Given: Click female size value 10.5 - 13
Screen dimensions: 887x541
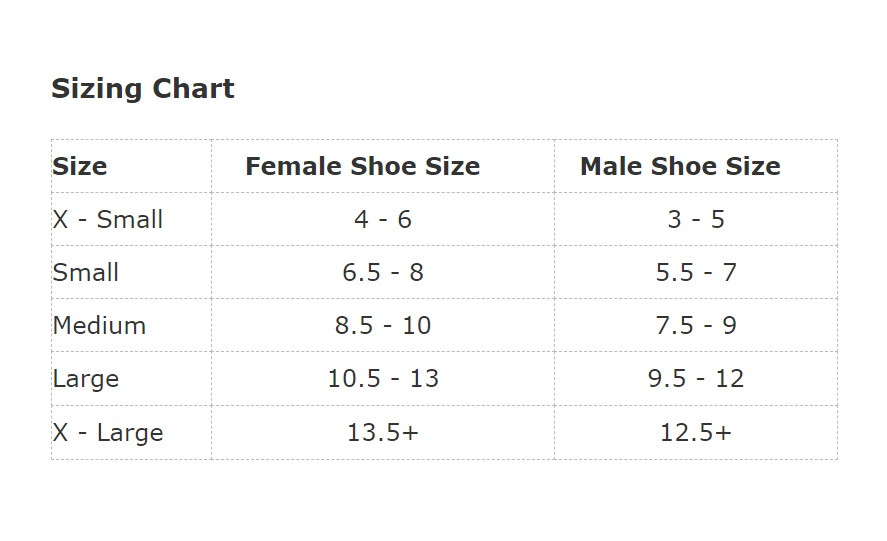Looking at the screenshot, I should (383, 379).
